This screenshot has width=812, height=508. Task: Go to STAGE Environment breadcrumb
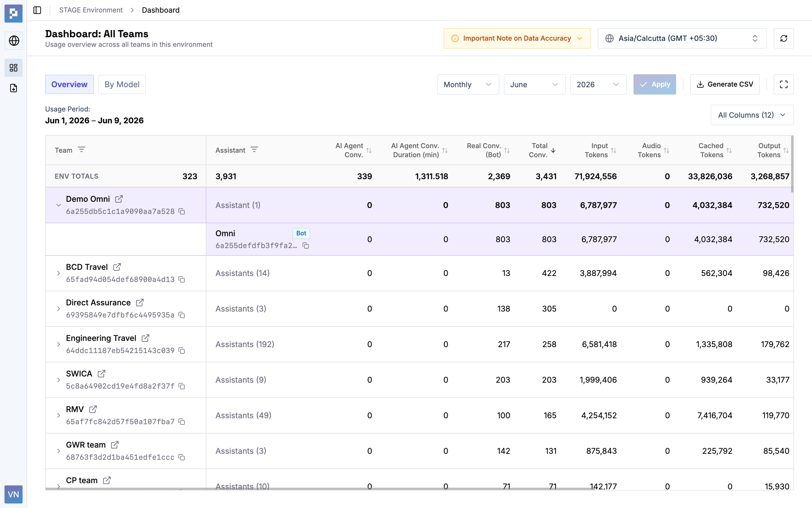91,10
